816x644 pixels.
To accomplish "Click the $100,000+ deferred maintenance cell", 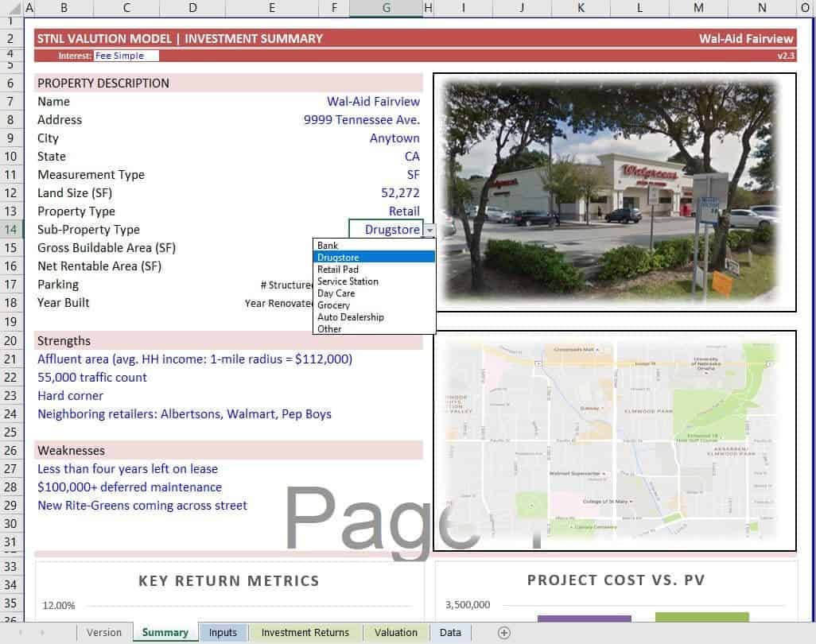I will point(130,487).
